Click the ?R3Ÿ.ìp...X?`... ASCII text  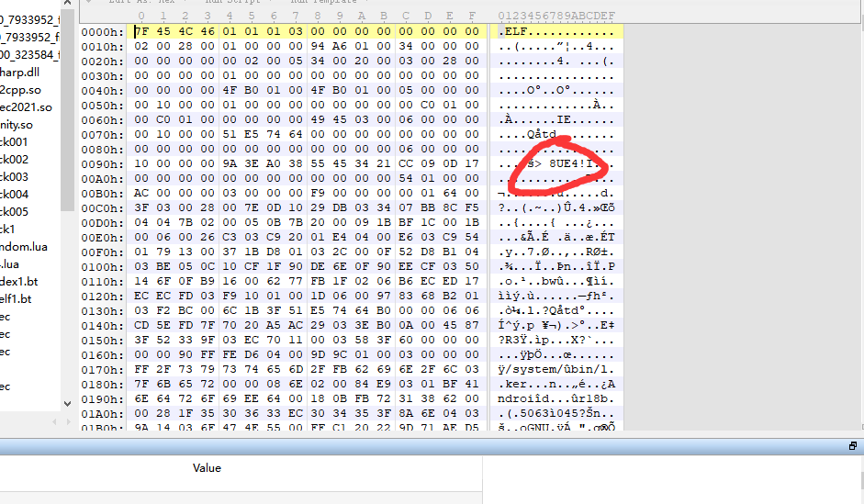[556, 340]
